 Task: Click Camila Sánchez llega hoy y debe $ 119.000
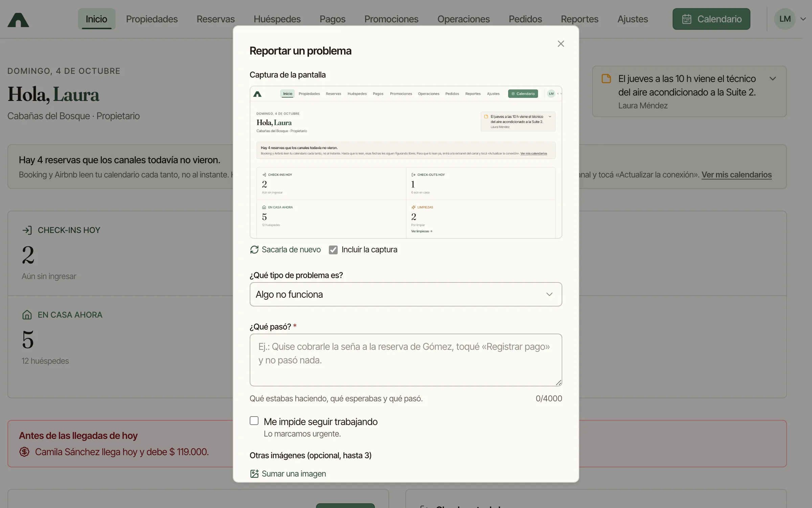(x=122, y=452)
